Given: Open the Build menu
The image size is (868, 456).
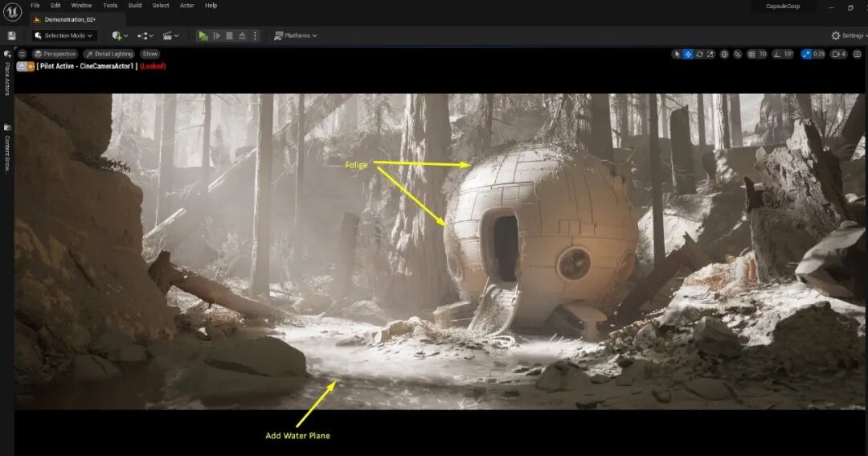Looking at the screenshot, I should pyautogui.click(x=135, y=6).
